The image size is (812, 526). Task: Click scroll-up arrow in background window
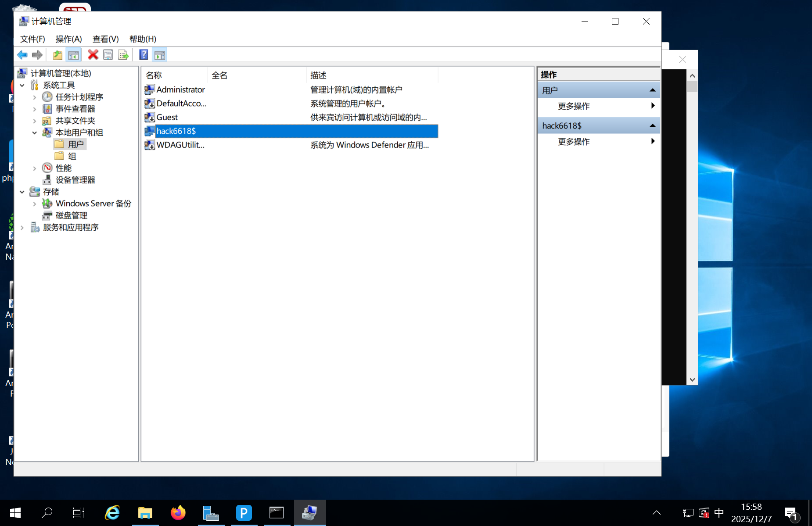pos(692,76)
